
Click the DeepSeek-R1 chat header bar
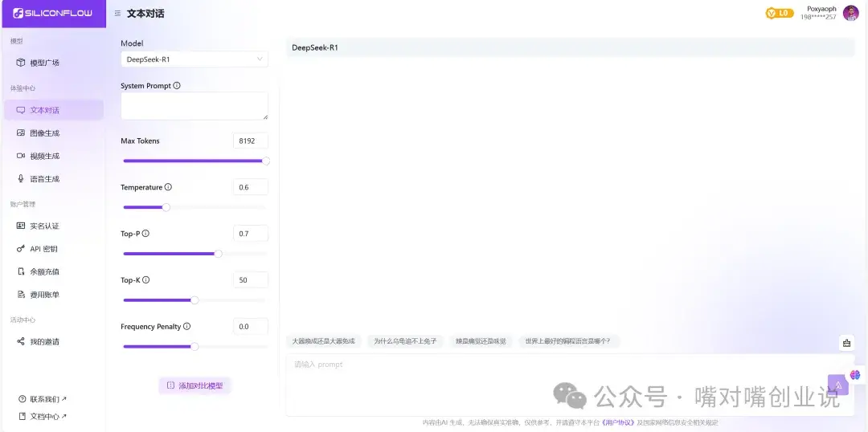[x=570, y=47]
